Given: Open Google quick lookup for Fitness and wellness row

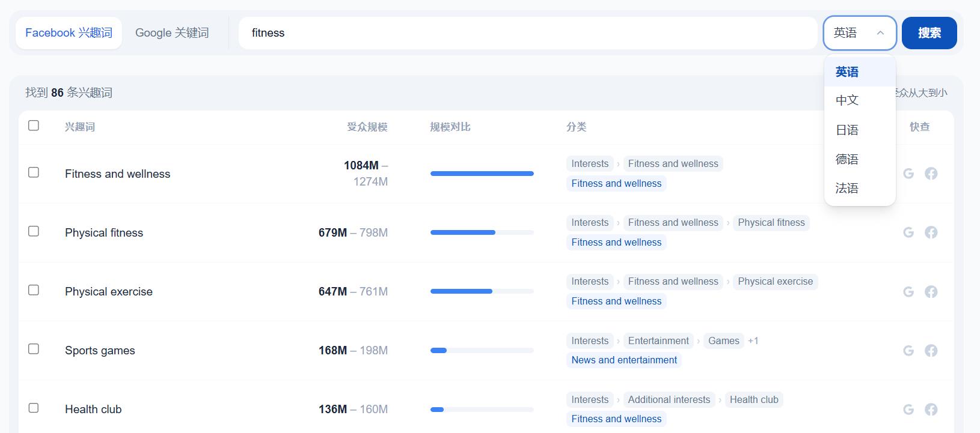Looking at the screenshot, I should point(908,174).
